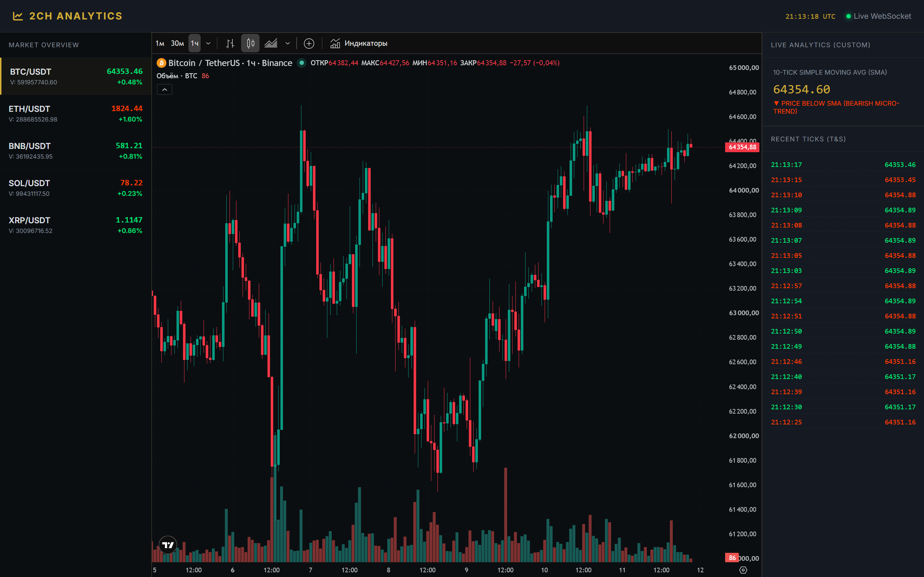Select the SOL/USDT market row

click(75, 188)
